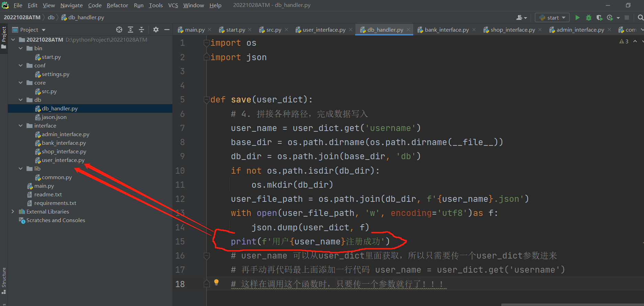This screenshot has width=644, height=306.
Task: Toggle fold of the save function on line 5
Action: tap(207, 100)
